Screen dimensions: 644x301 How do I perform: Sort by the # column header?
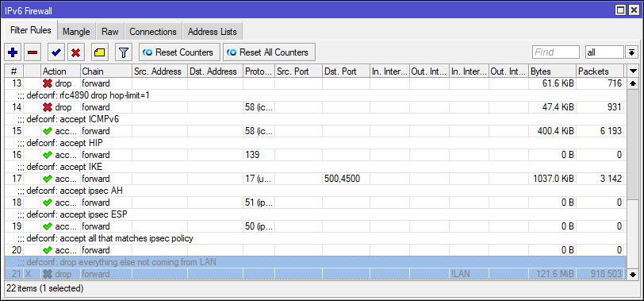click(13, 71)
